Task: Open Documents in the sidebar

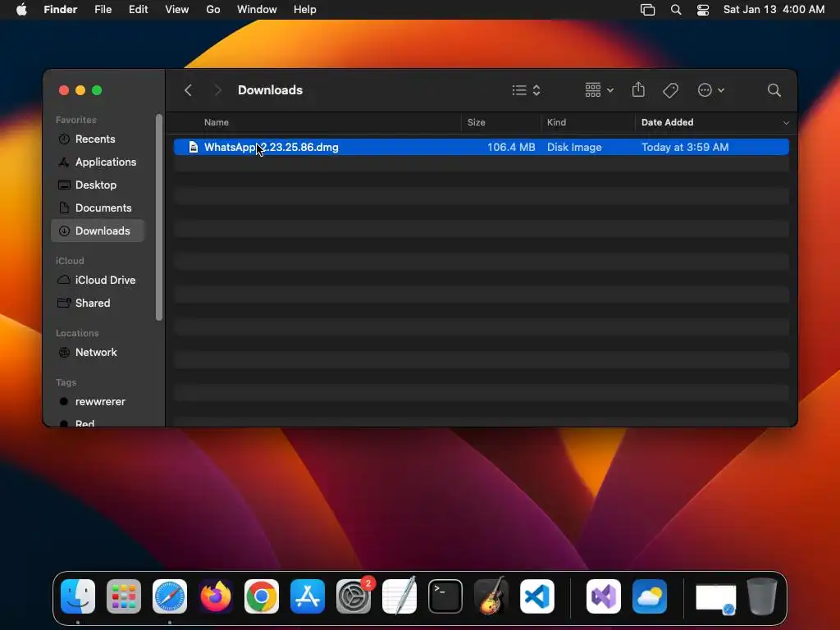Action: tap(98, 208)
